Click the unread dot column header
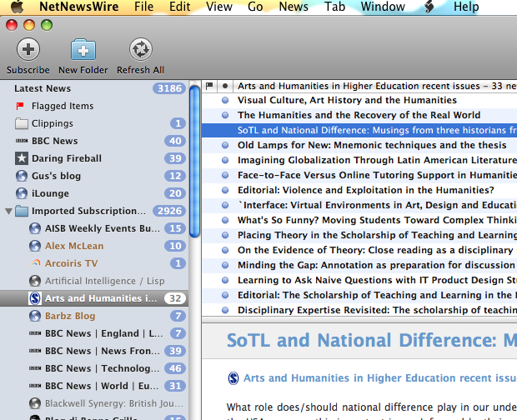 pyautogui.click(x=225, y=86)
